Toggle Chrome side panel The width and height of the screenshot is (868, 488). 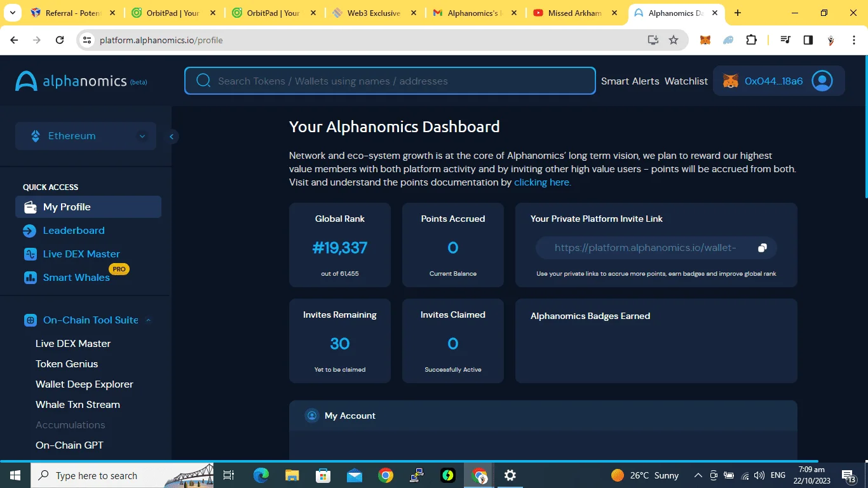808,40
